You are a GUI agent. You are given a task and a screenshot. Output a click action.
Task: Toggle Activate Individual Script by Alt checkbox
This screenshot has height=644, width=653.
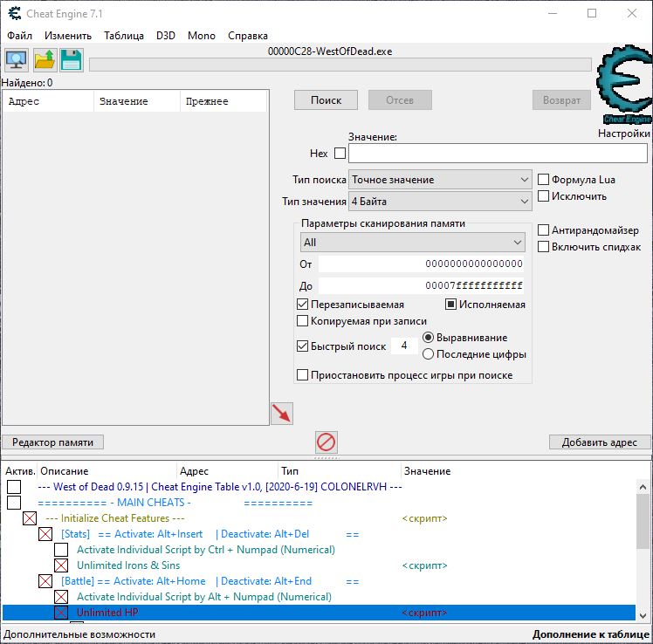(x=61, y=597)
